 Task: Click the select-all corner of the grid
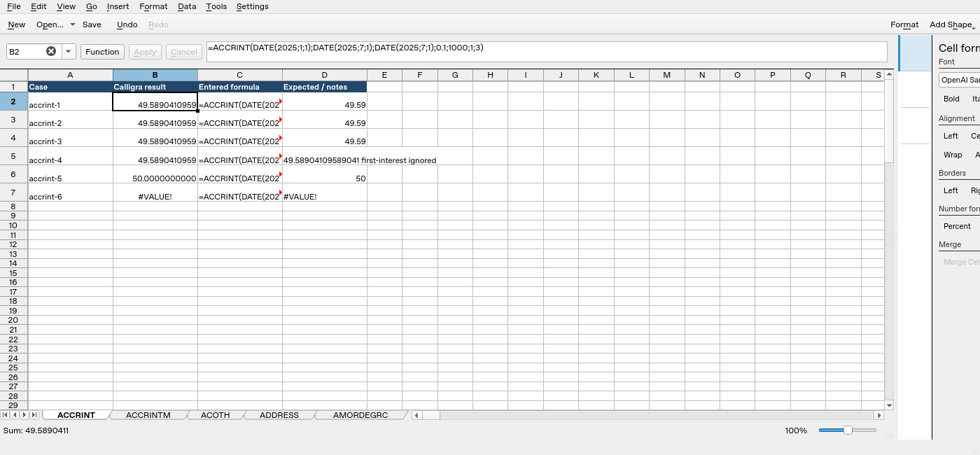13,75
